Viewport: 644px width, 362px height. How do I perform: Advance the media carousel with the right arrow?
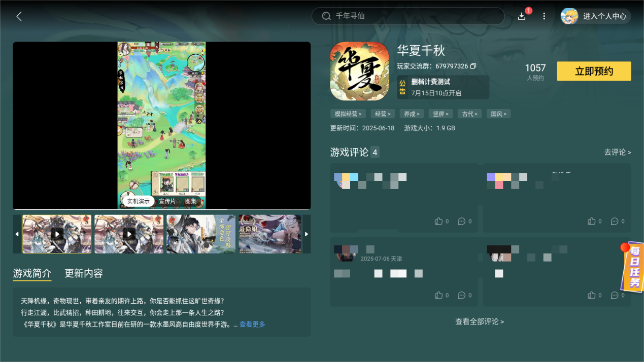307,234
